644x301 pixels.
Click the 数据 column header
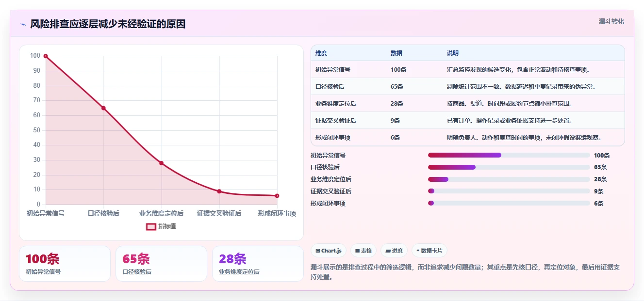(x=396, y=53)
